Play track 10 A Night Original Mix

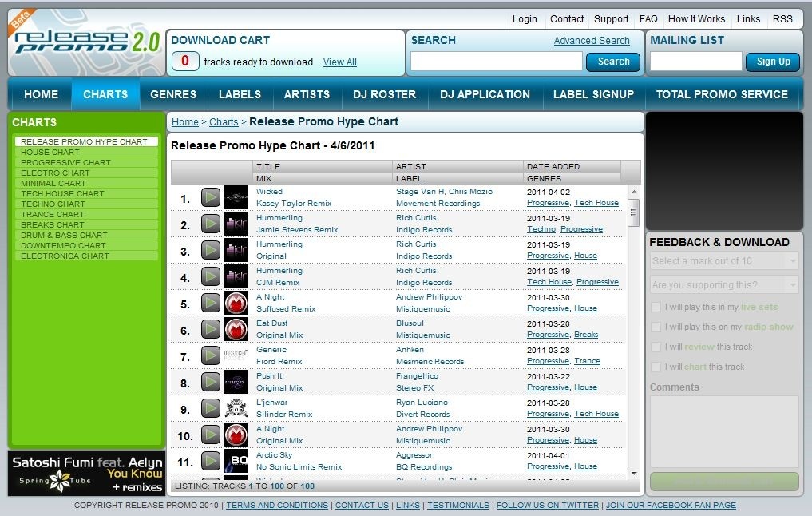(x=211, y=435)
